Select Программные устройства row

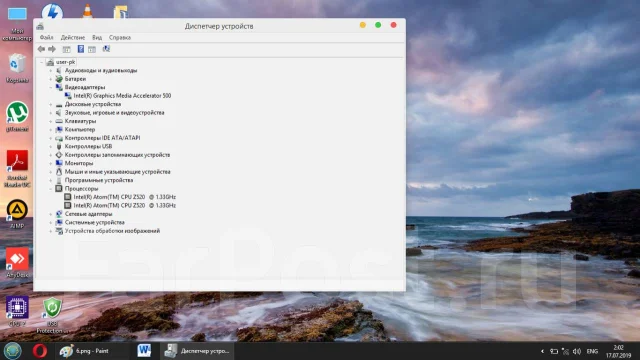[99, 180]
